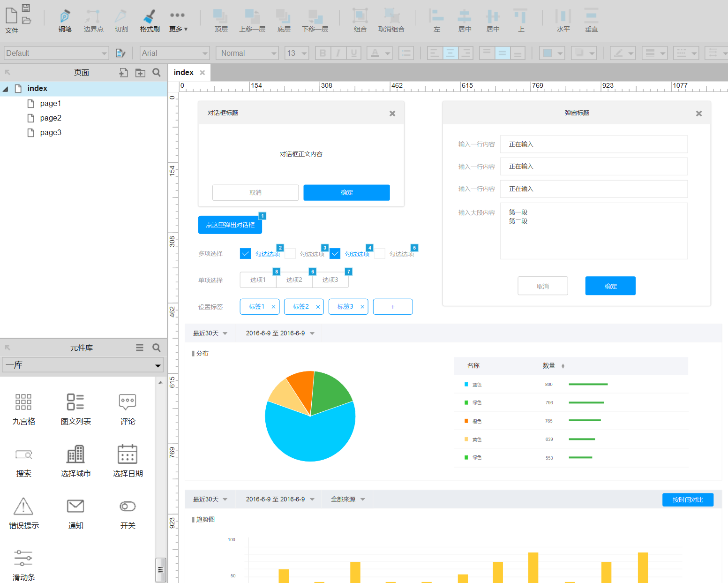The image size is (728, 583).
Task: Pick the 滑动条 slider widget
Action: 23,565
